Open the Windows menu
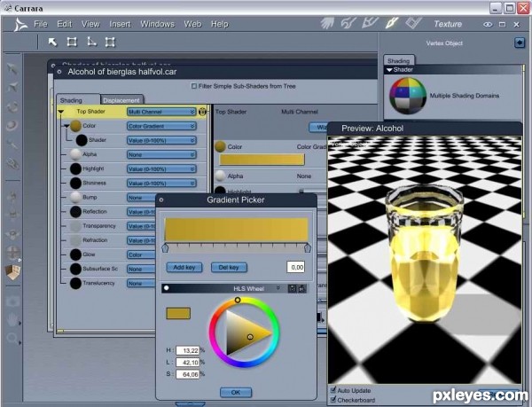532x407 pixels. [x=157, y=24]
